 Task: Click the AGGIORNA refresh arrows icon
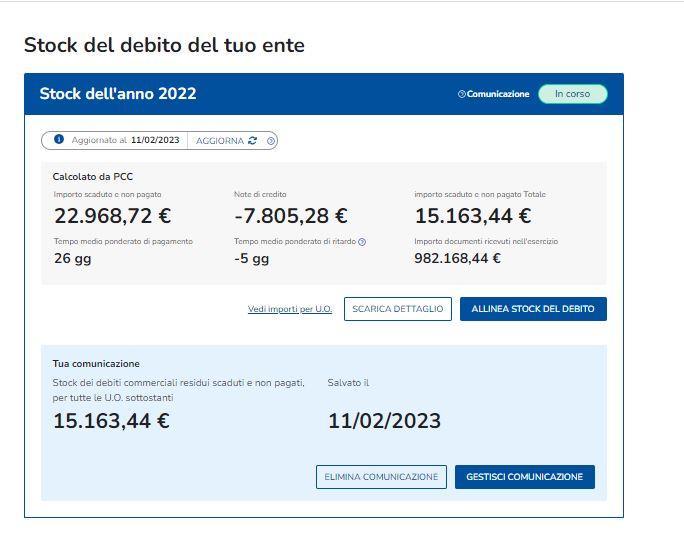[x=253, y=141]
